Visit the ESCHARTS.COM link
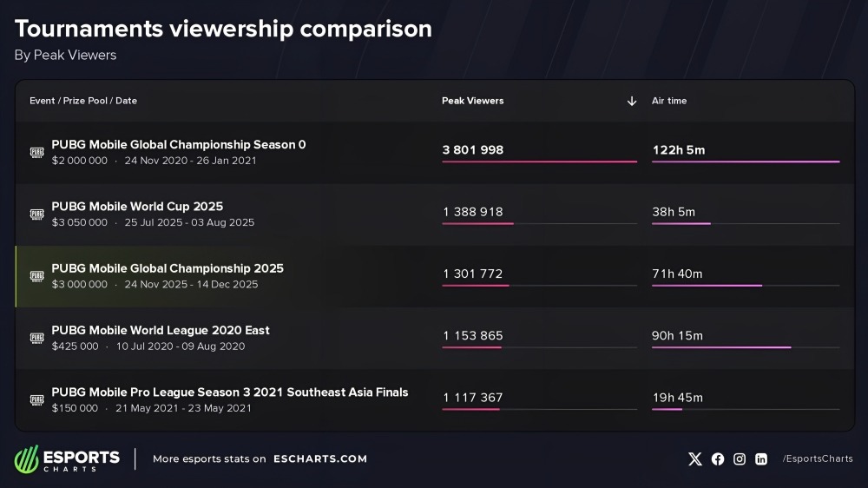 pos(320,459)
